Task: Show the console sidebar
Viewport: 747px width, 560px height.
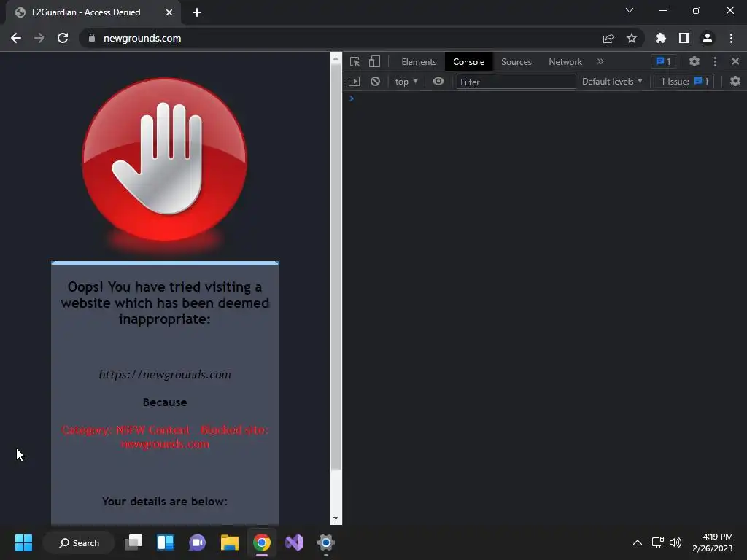Action: tap(354, 82)
